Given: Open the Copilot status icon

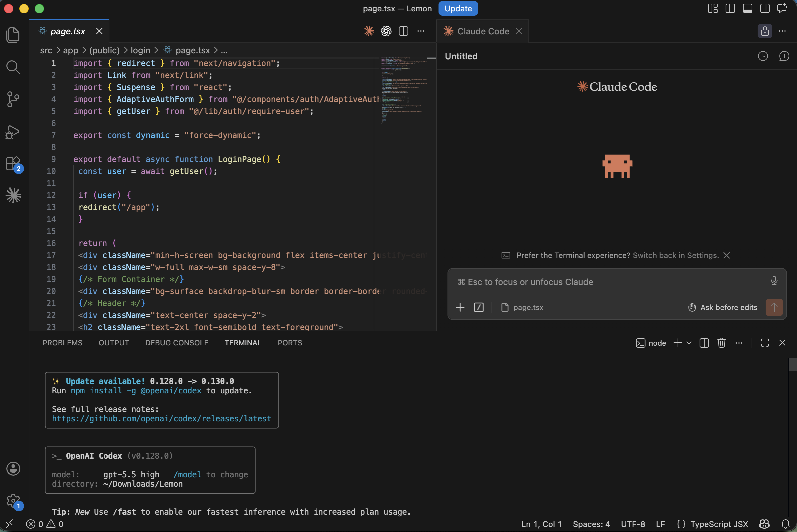Looking at the screenshot, I should pos(764,524).
